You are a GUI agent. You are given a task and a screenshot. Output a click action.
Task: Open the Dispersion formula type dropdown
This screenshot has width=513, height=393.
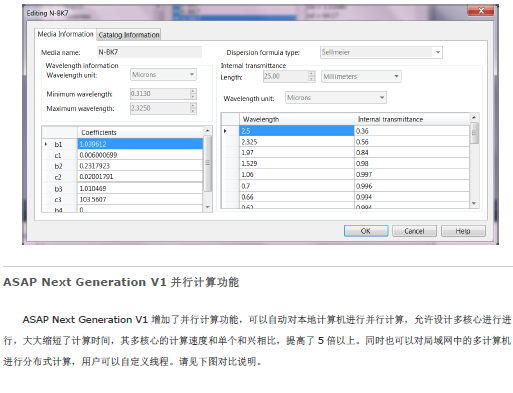[x=381, y=52]
